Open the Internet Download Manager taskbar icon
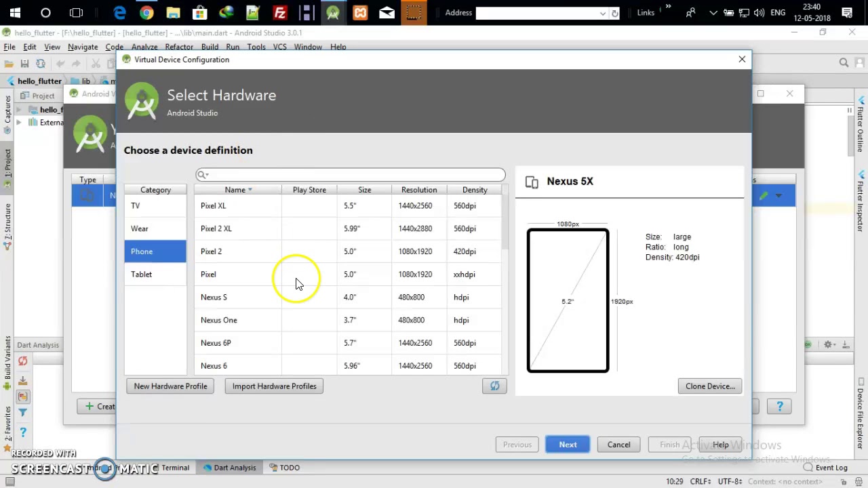 tap(226, 12)
